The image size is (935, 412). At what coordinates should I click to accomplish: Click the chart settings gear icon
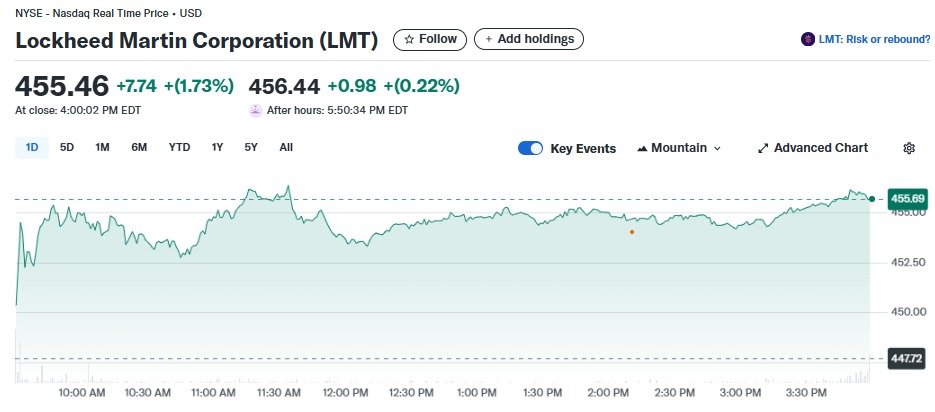[909, 148]
